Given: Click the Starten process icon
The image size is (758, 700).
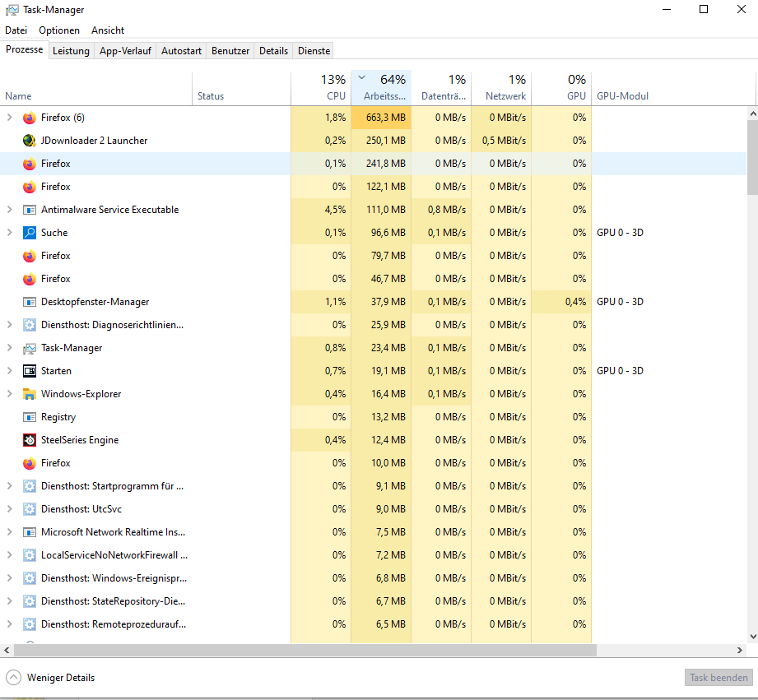Looking at the screenshot, I should click(x=30, y=371).
